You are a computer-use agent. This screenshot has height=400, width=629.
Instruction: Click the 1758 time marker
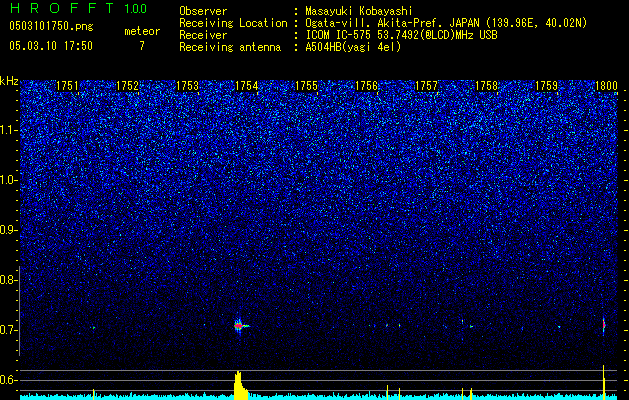pos(486,86)
